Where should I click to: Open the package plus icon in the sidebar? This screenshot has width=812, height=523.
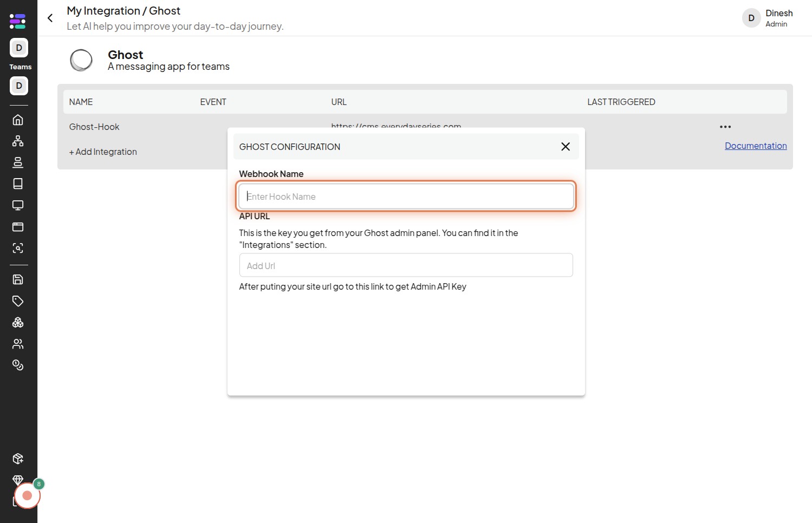pyautogui.click(x=18, y=459)
